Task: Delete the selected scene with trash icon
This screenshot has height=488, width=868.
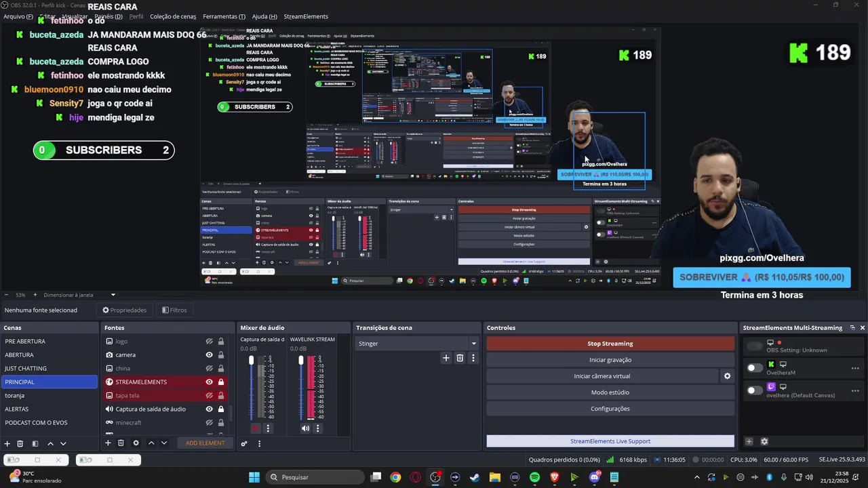Action: click(x=20, y=443)
